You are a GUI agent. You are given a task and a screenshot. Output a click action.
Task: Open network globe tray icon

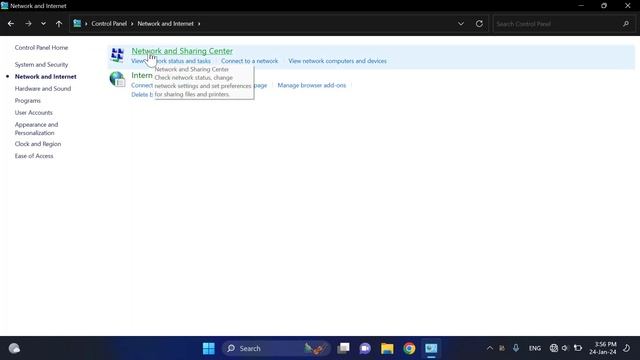(x=553, y=348)
